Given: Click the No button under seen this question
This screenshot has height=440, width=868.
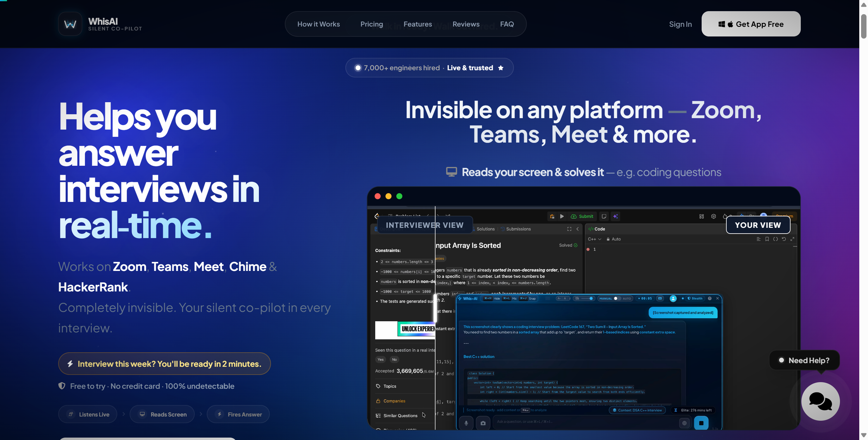Looking at the screenshot, I should [x=394, y=360].
